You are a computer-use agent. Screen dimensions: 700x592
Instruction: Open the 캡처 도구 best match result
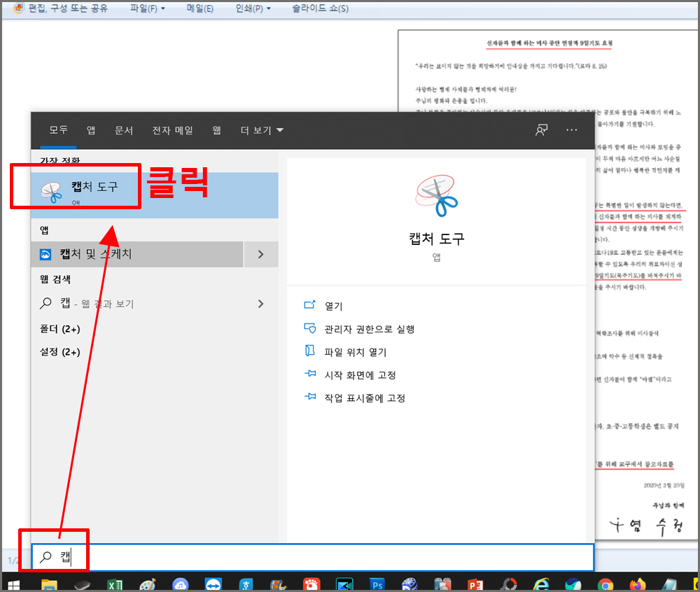coord(155,195)
